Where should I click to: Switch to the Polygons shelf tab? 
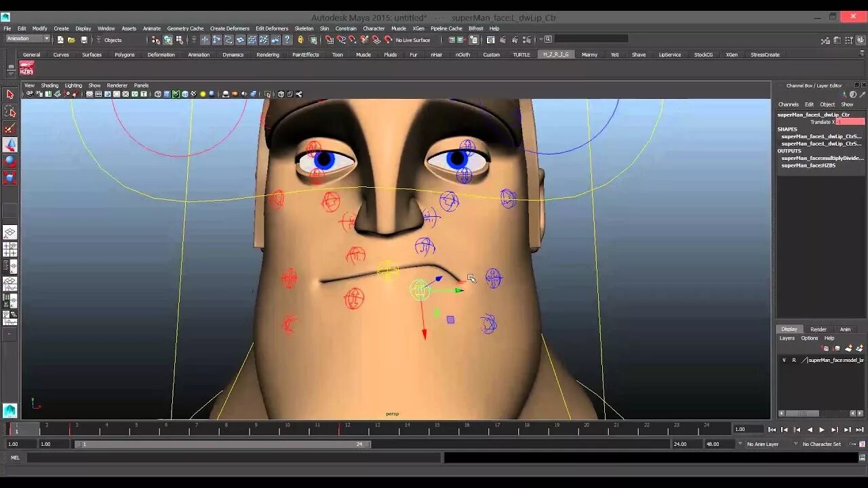click(x=124, y=55)
